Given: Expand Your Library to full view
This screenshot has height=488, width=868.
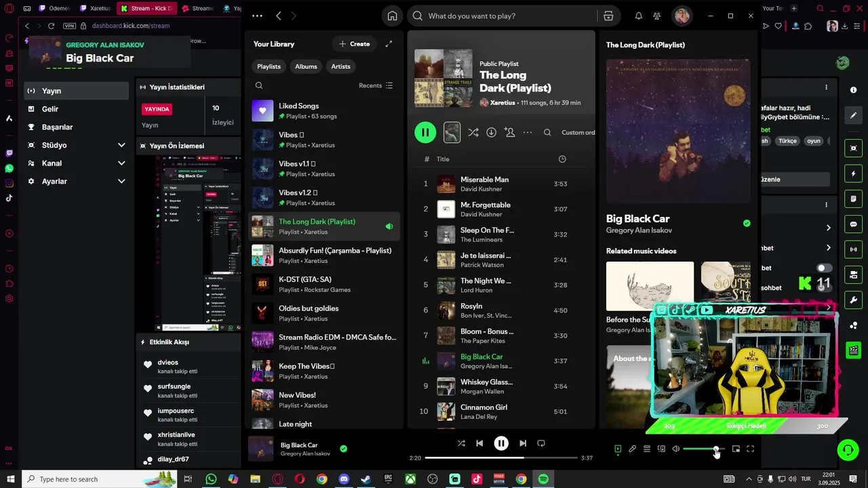Looking at the screenshot, I should click(x=389, y=44).
